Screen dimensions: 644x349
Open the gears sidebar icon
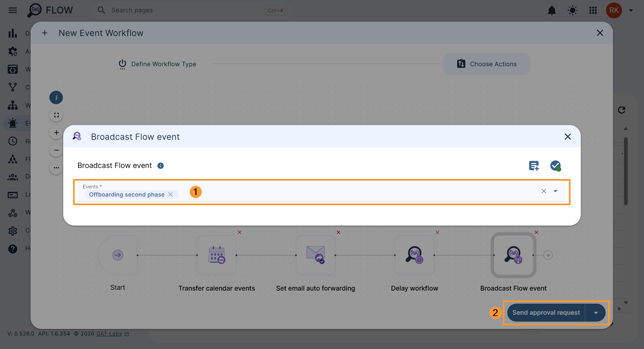tap(13, 51)
